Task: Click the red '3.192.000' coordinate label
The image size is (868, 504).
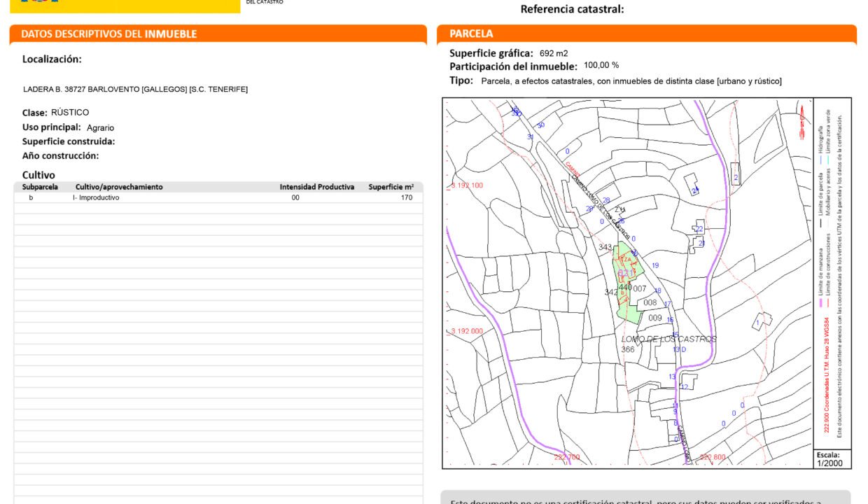Action: click(467, 331)
